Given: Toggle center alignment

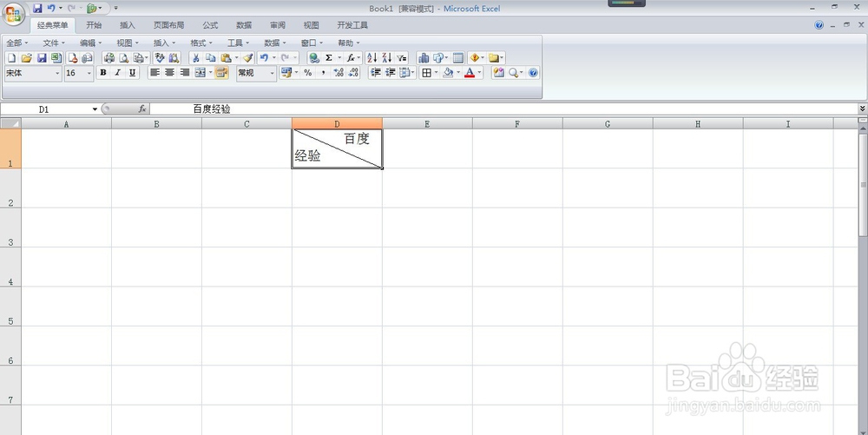Looking at the screenshot, I should pyautogui.click(x=170, y=73).
